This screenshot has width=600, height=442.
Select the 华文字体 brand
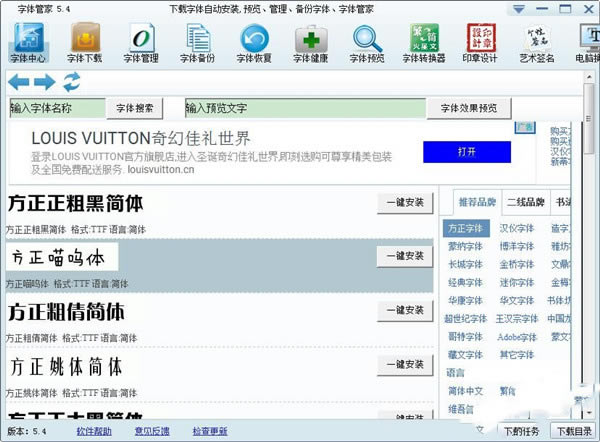click(517, 301)
